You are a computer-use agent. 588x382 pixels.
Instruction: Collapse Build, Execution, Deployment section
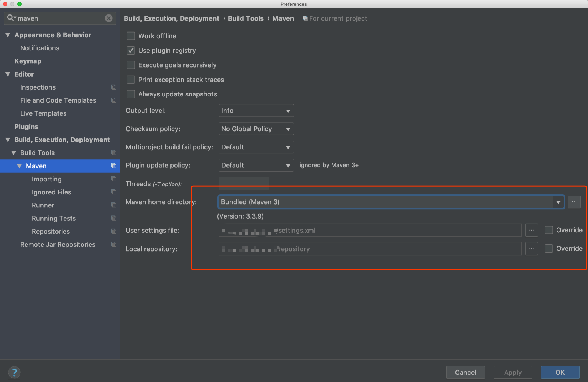[8, 140]
